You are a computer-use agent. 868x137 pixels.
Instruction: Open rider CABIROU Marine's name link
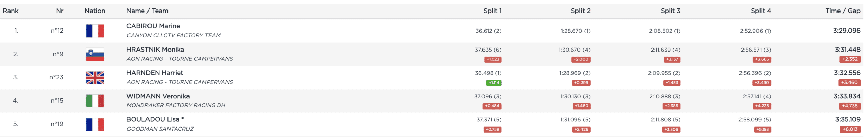point(153,26)
